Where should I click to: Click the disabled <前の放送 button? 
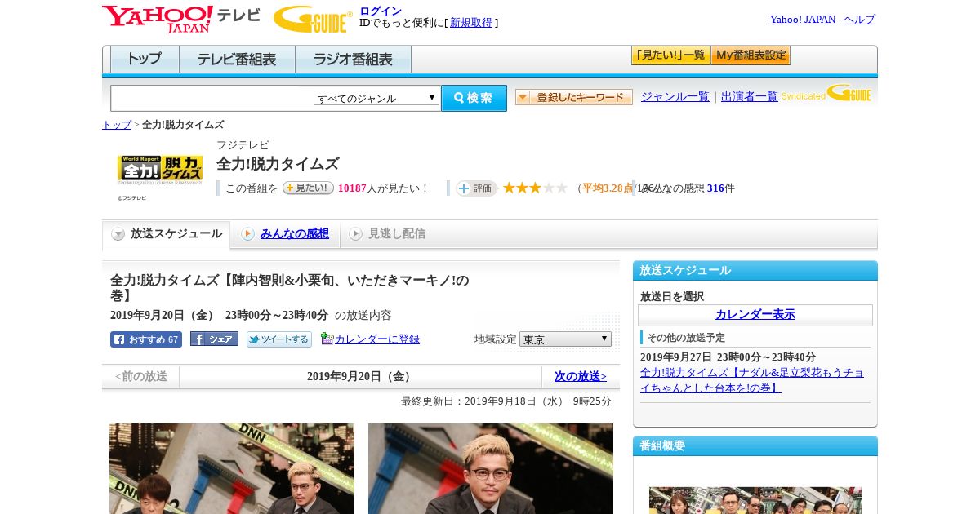(140, 377)
